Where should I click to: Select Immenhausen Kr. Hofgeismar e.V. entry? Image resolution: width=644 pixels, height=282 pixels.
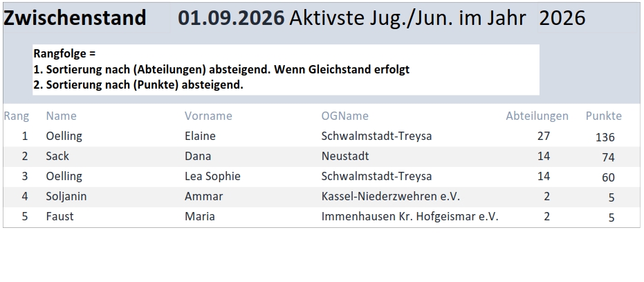[410, 217]
